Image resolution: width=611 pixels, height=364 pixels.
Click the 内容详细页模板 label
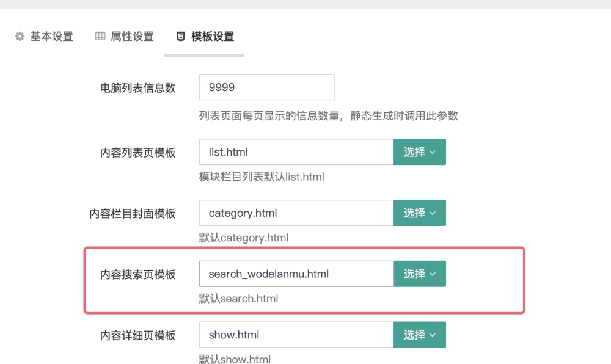pyautogui.click(x=138, y=335)
